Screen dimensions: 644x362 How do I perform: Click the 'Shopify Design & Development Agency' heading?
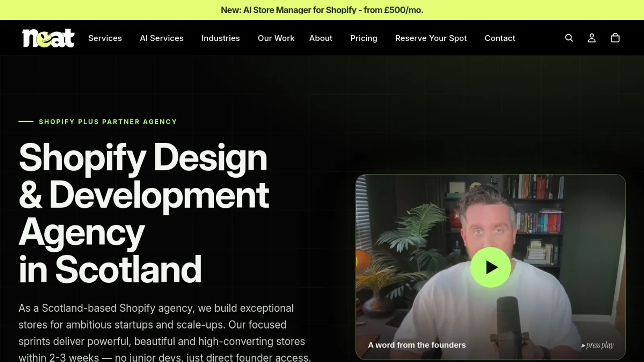(144, 212)
